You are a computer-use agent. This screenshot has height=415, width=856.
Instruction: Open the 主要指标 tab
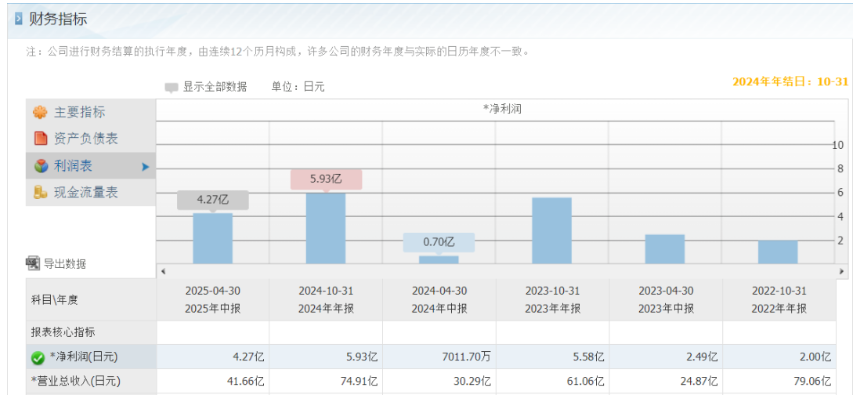click(91, 112)
